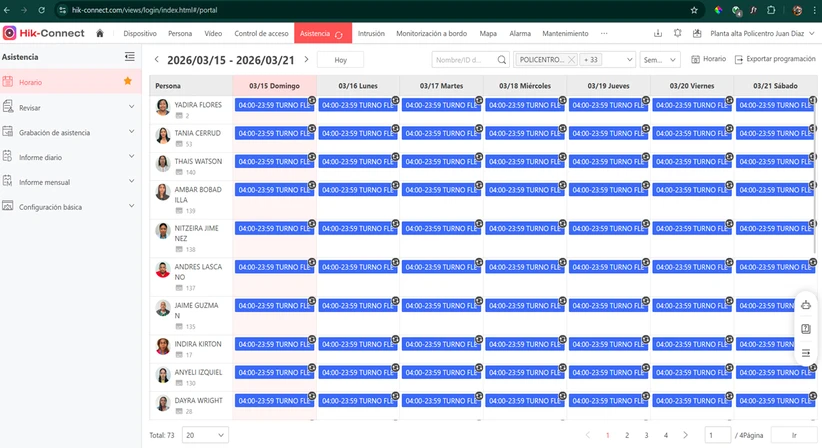
Task: Click Dayra Wright Viernes shift block
Action: 691,401
